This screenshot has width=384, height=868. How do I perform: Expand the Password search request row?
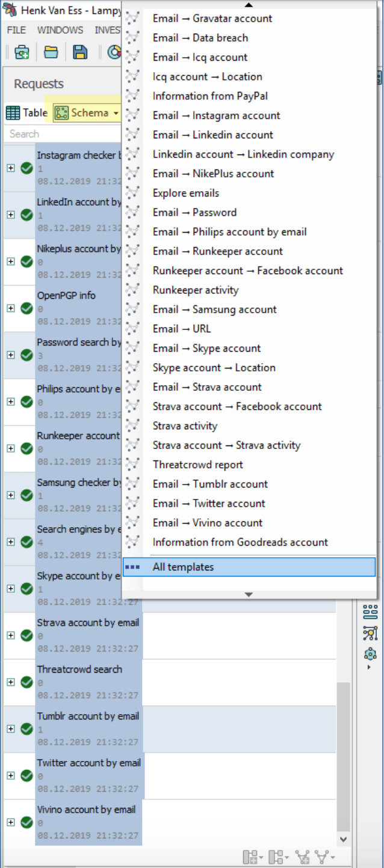(x=10, y=355)
